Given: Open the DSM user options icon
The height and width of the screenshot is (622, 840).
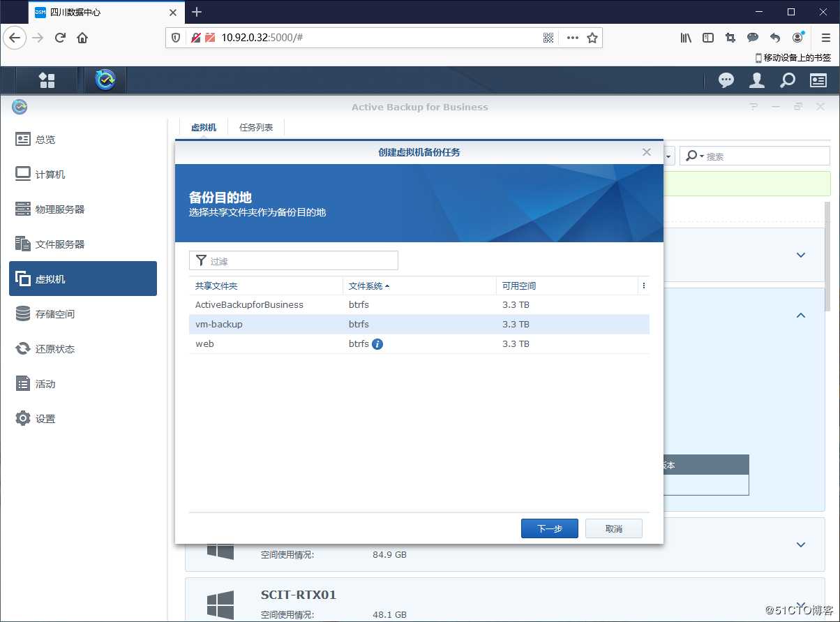Looking at the screenshot, I should [x=757, y=81].
